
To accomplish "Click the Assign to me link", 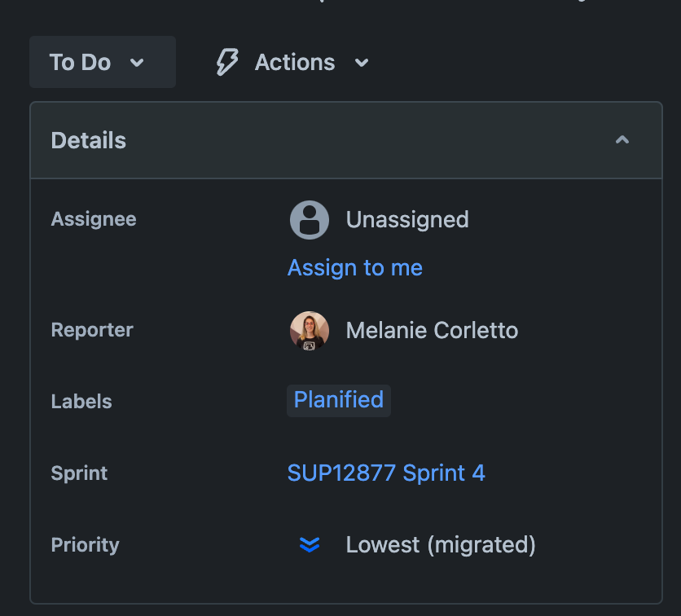I will pyautogui.click(x=355, y=267).
